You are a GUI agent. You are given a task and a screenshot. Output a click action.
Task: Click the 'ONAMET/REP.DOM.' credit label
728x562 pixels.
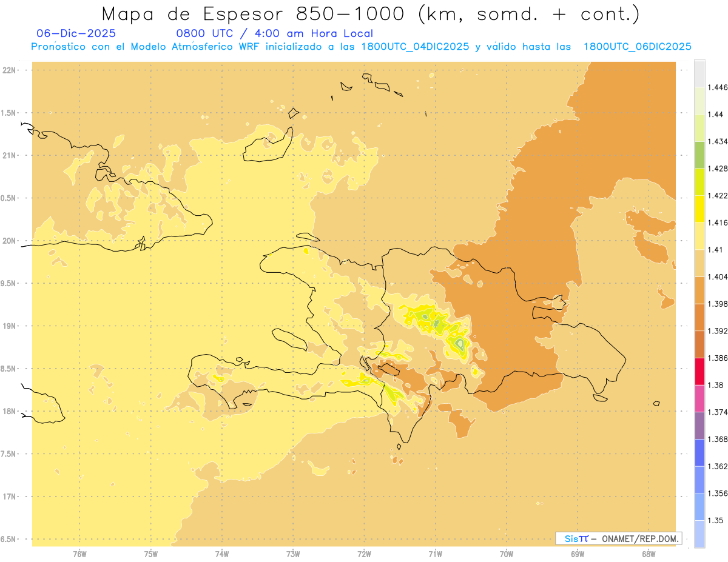pos(641,538)
